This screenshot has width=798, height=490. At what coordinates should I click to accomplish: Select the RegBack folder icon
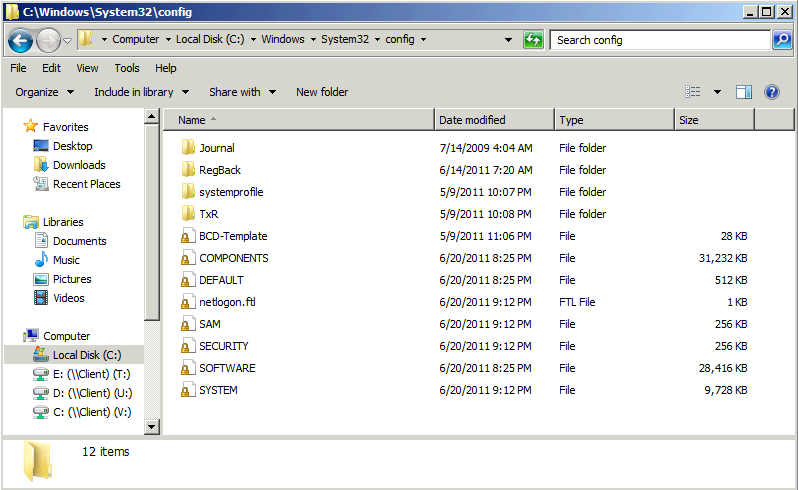(x=188, y=169)
